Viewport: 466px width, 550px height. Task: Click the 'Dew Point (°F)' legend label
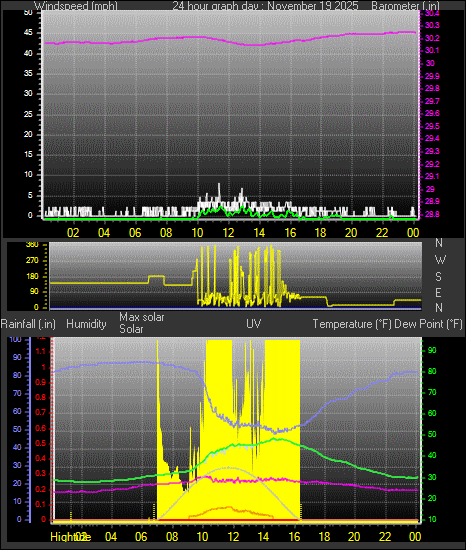tap(428, 324)
